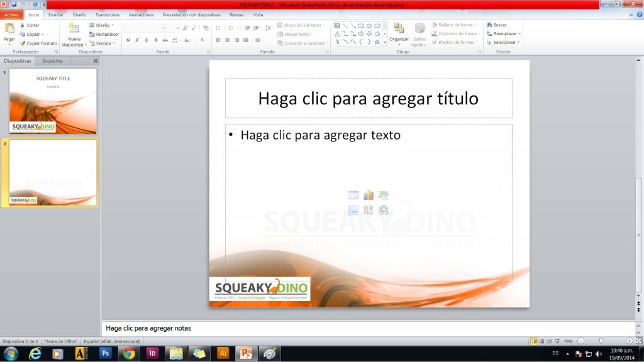Insert SmartArt placeholder icon
The height and width of the screenshot is (362, 644).
[383, 195]
